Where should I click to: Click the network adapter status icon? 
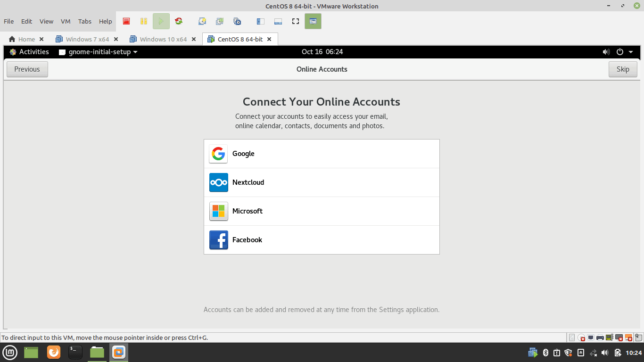click(591, 337)
